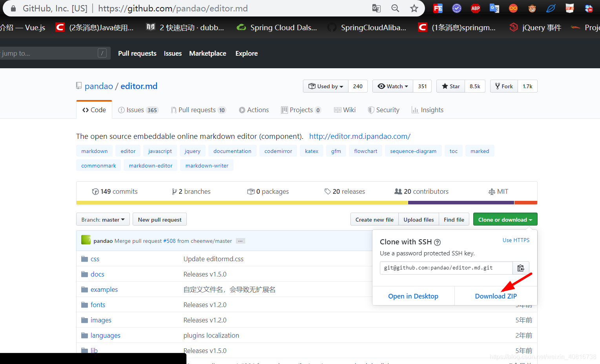The height and width of the screenshot is (364, 600).
Task: Open the editor.md.ipandao.com homepage link
Action: pyautogui.click(x=360, y=136)
